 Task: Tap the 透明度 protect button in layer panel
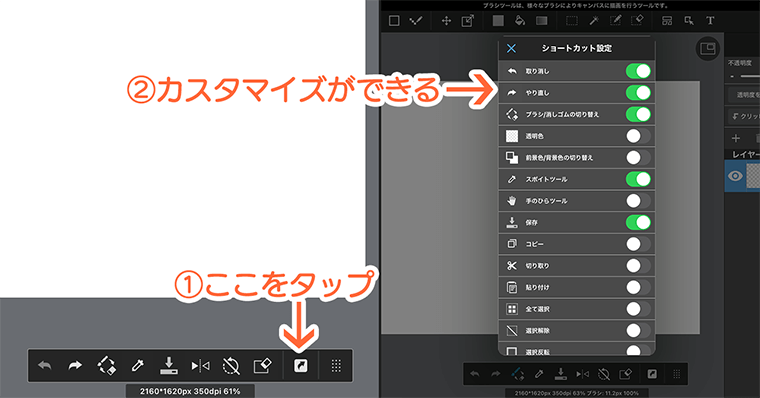tap(744, 95)
